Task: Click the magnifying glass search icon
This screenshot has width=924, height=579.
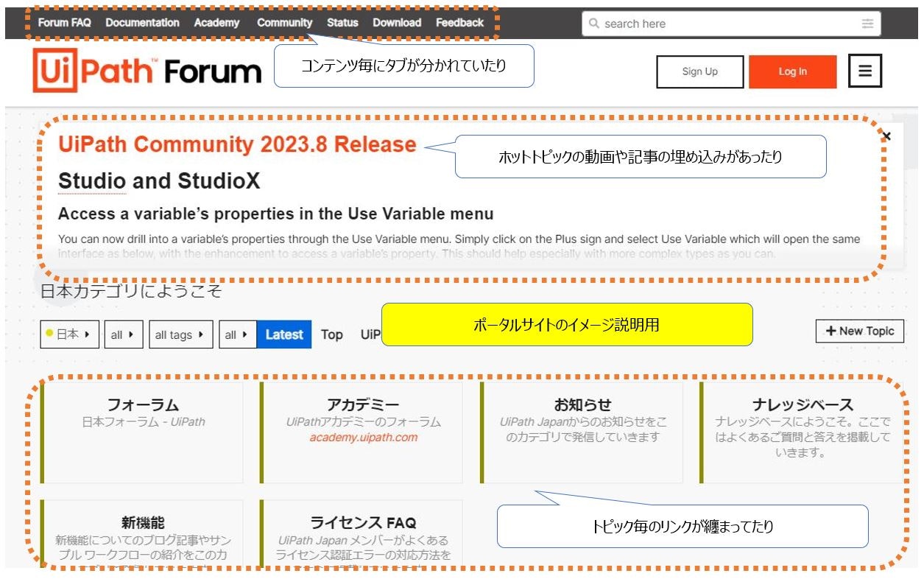Action: tap(594, 24)
